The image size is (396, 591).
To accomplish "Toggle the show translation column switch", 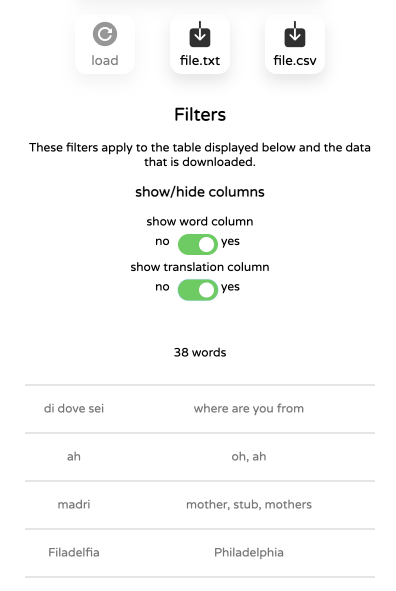I will pos(198,290).
